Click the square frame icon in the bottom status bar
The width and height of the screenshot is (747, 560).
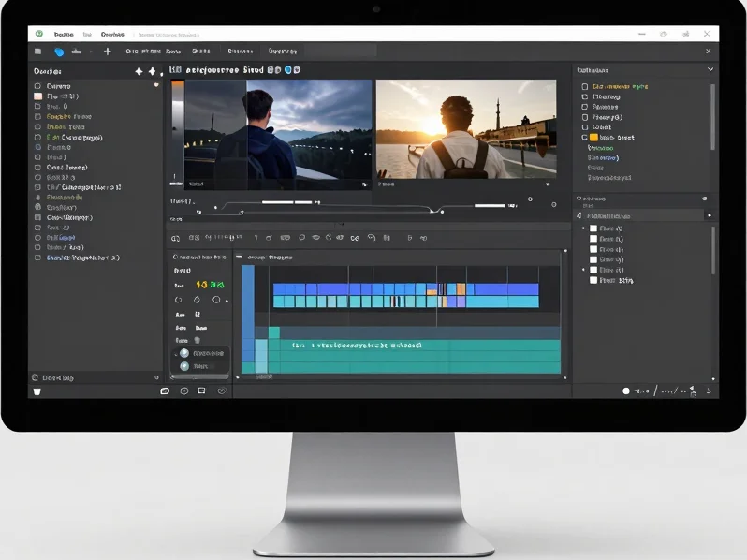201,391
